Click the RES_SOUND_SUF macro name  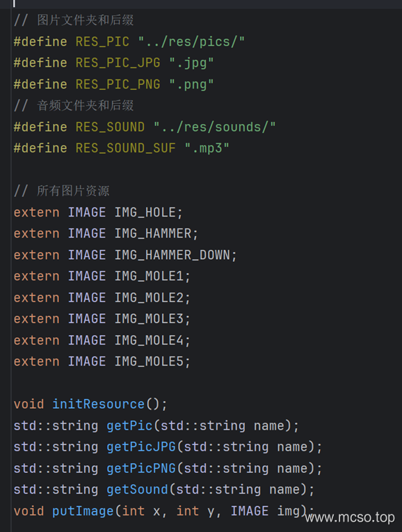click(125, 148)
